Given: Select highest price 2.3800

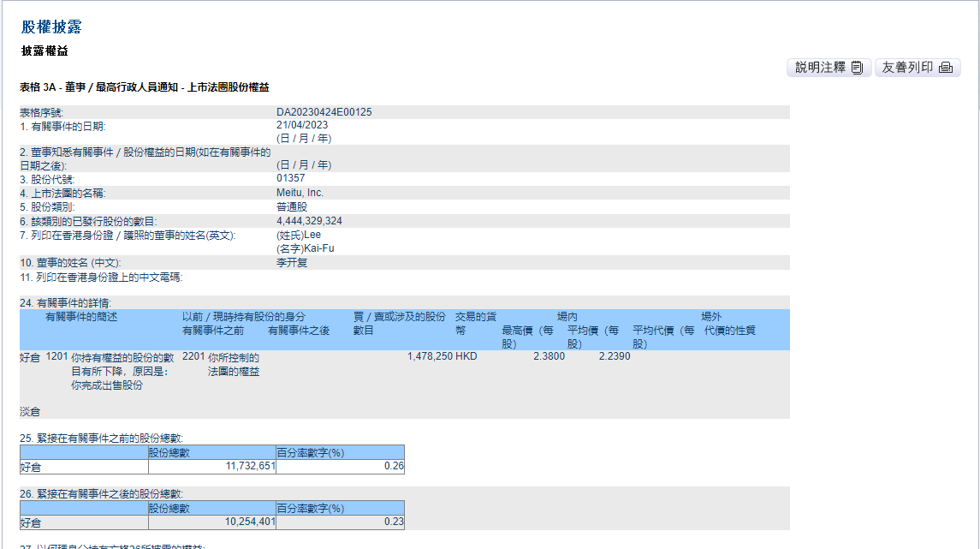Looking at the screenshot, I should (x=549, y=355).
